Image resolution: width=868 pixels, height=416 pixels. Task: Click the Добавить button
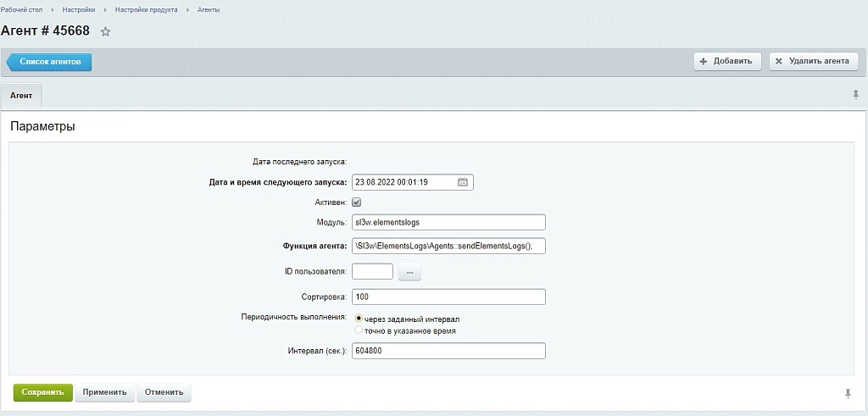[x=727, y=61]
